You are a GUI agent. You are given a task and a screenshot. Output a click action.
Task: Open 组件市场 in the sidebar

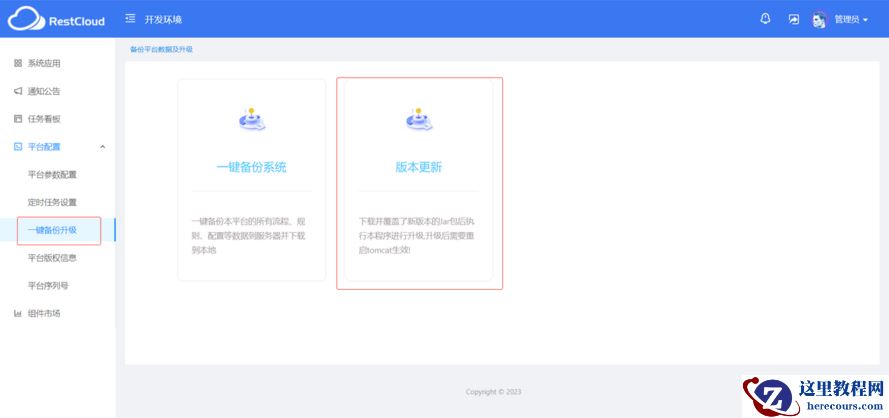(x=44, y=313)
